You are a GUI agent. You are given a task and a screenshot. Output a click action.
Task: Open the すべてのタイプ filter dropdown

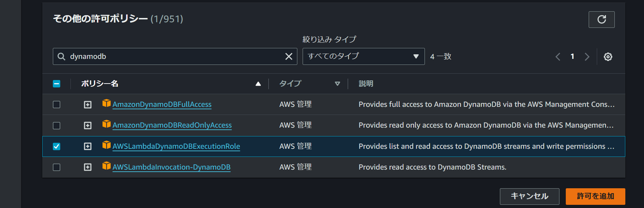tap(363, 56)
